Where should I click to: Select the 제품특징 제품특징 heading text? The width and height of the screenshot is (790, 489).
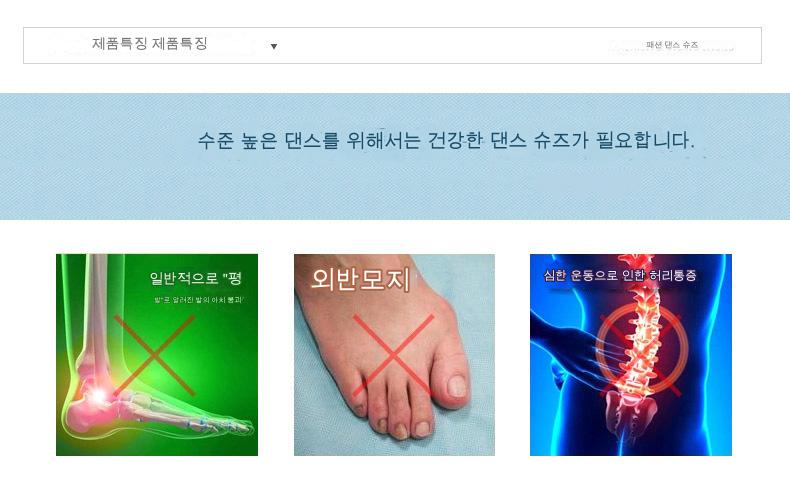coord(150,43)
